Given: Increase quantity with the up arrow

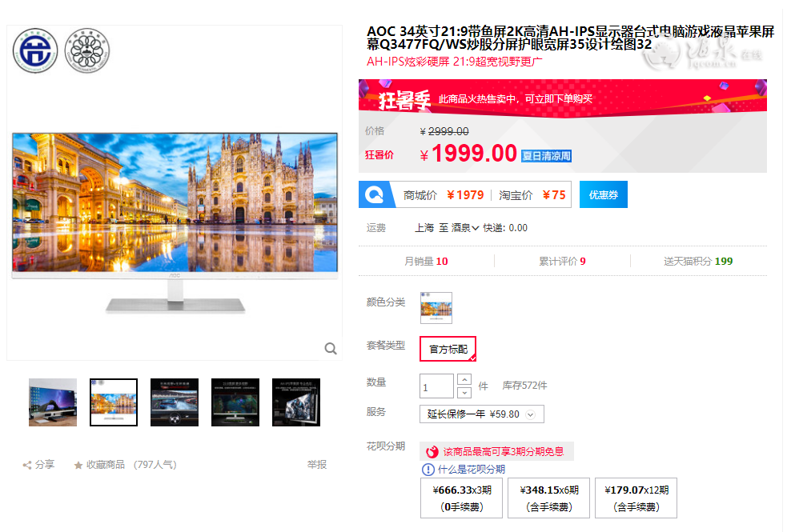Looking at the screenshot, I should point(464,379).
